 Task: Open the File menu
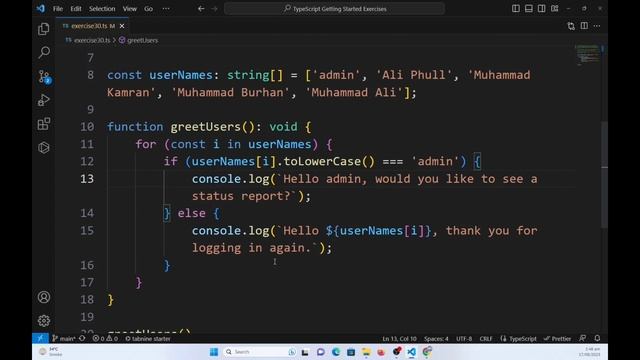[58, 9]
